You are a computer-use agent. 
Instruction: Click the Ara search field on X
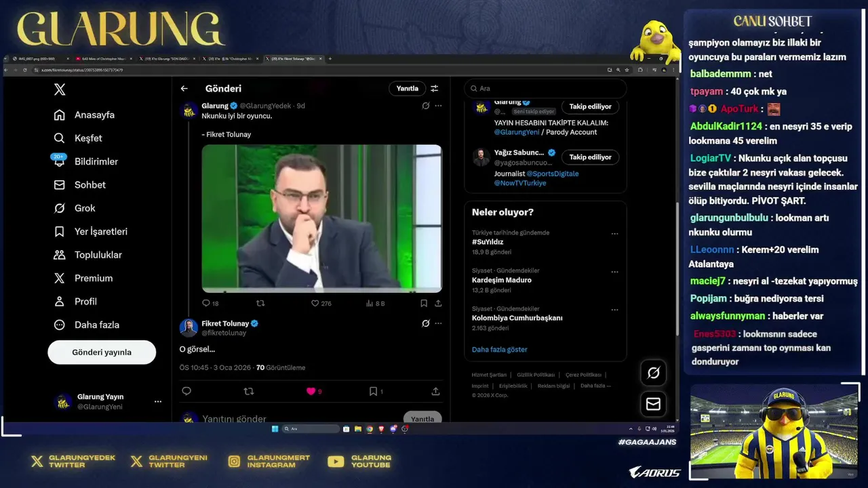click(x=546, y=89)
